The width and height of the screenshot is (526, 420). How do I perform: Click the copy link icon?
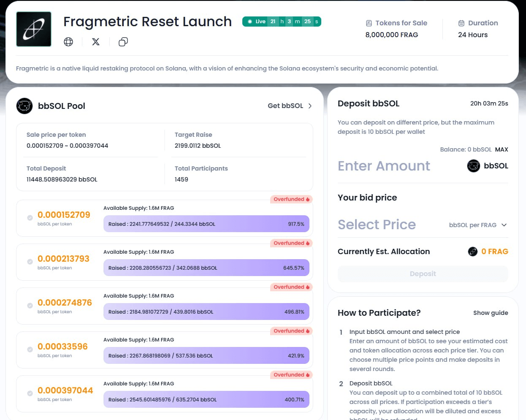(123, 42)
